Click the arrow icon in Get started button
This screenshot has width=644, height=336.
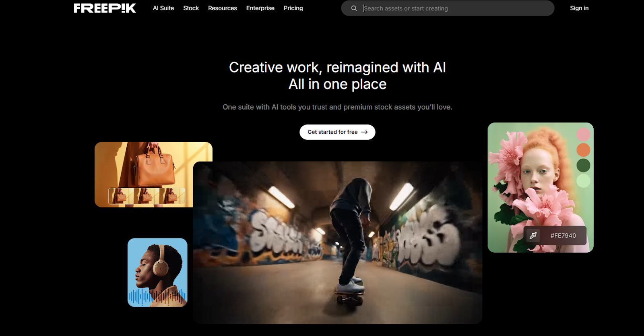pos(364,132)
